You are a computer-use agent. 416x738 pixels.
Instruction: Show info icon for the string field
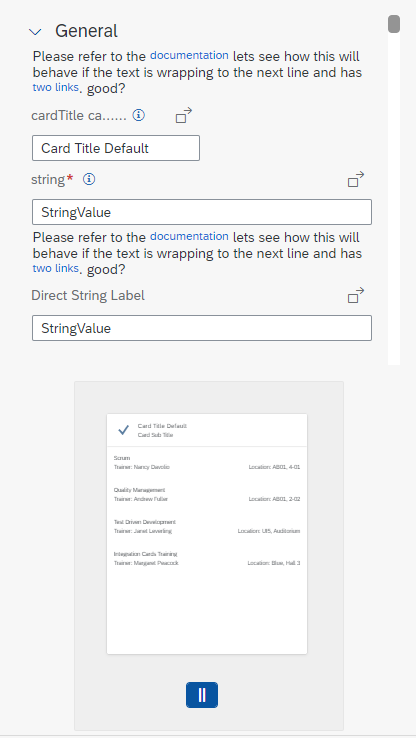(89, 179)
